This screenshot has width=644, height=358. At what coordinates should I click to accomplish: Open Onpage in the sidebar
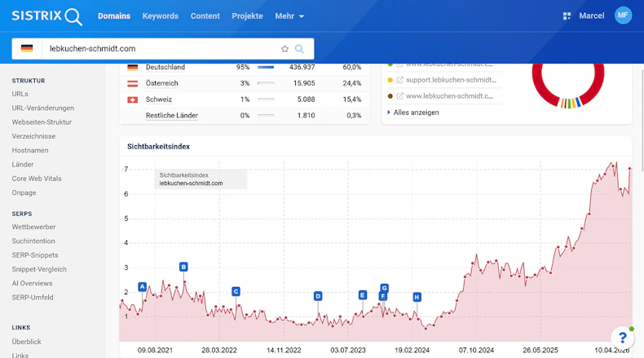click(x=24, y=192)
